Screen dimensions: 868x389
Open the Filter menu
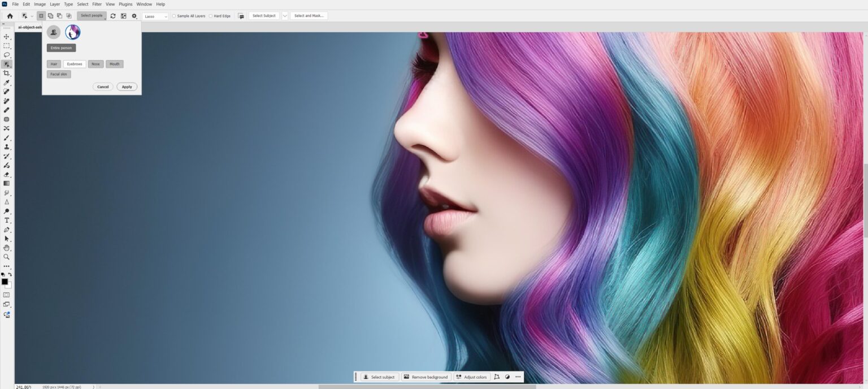click(x=97, y=4)
